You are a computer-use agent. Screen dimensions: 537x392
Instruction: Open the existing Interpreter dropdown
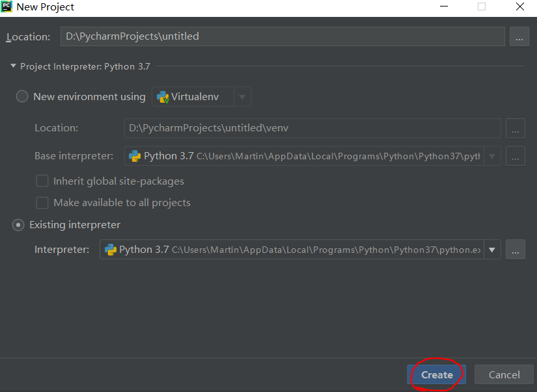[x=493, y=250]
